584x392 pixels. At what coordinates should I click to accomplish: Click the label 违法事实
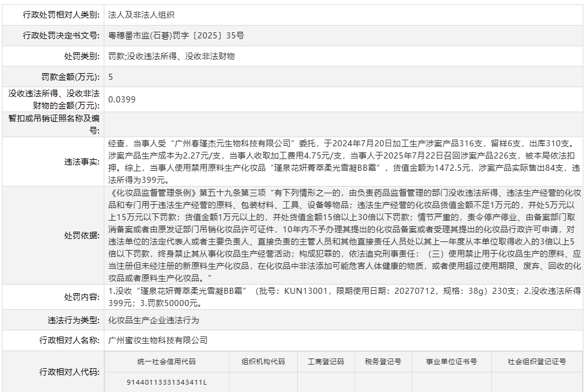tap(82, 162)
